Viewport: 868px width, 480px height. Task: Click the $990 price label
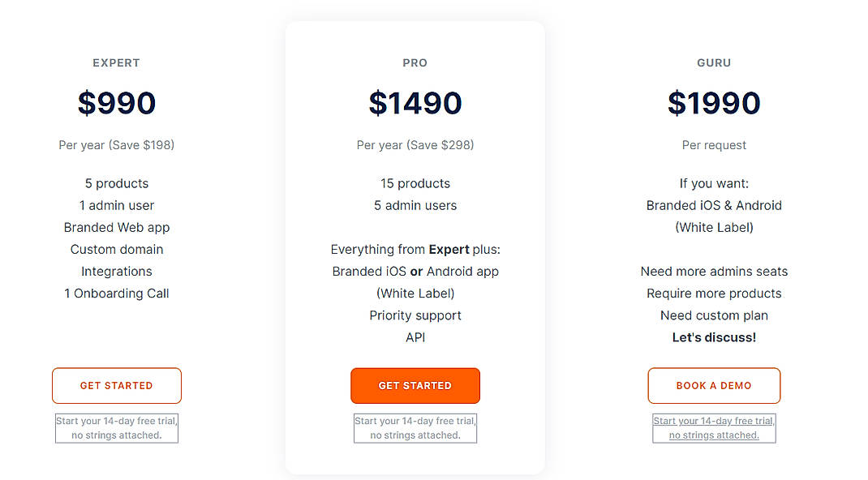tap(116, 103)
